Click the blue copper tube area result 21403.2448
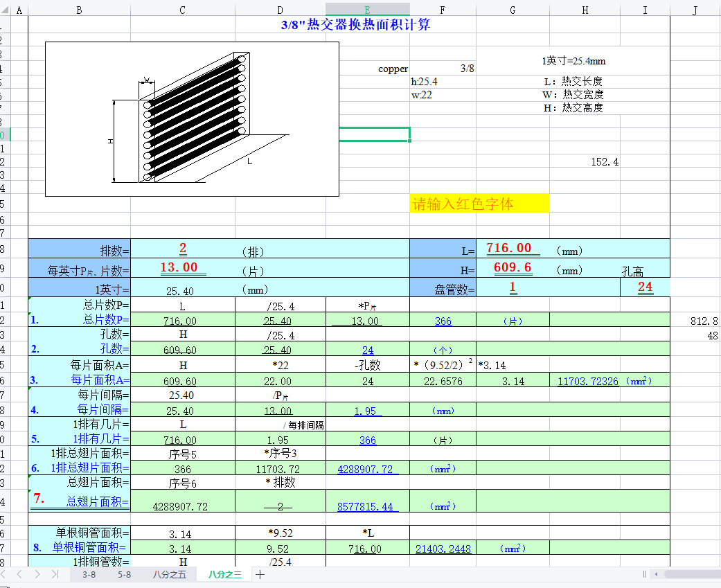721x588 pixels. click(443, 549)
